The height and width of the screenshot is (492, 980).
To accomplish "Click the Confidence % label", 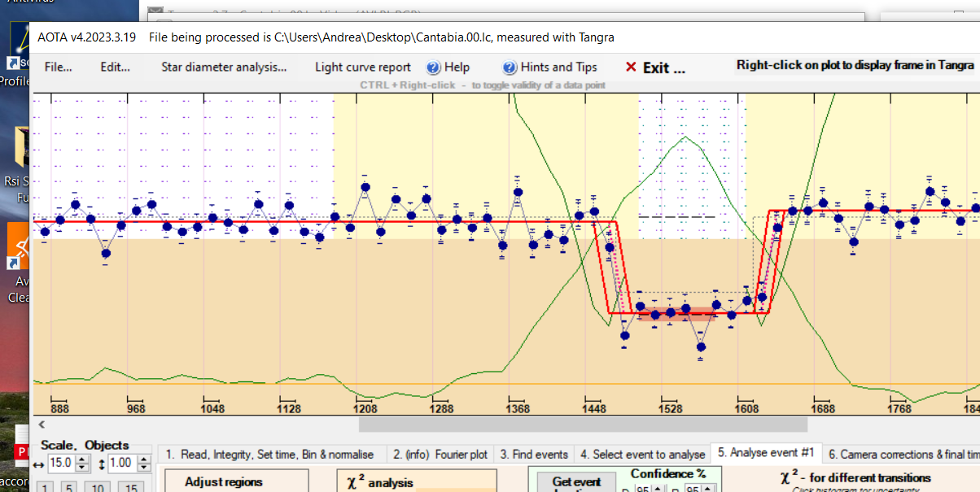I will (x=668, y=474).
